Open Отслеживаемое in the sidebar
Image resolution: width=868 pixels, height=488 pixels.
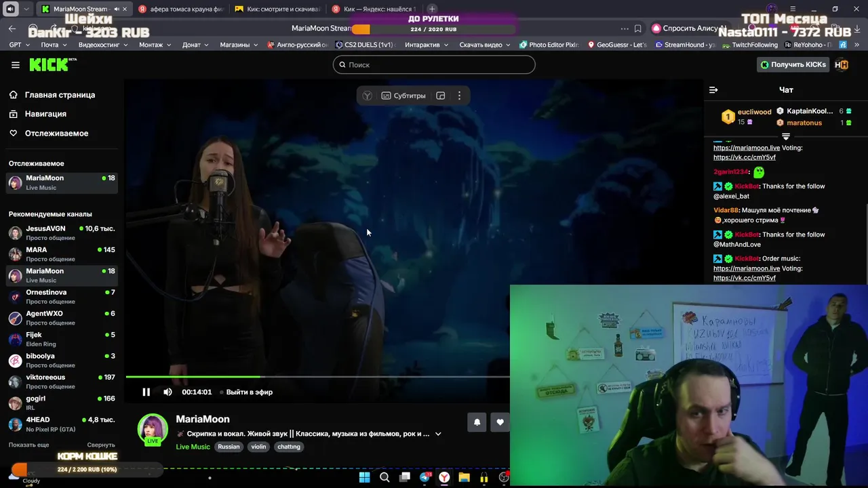(56, 134)
